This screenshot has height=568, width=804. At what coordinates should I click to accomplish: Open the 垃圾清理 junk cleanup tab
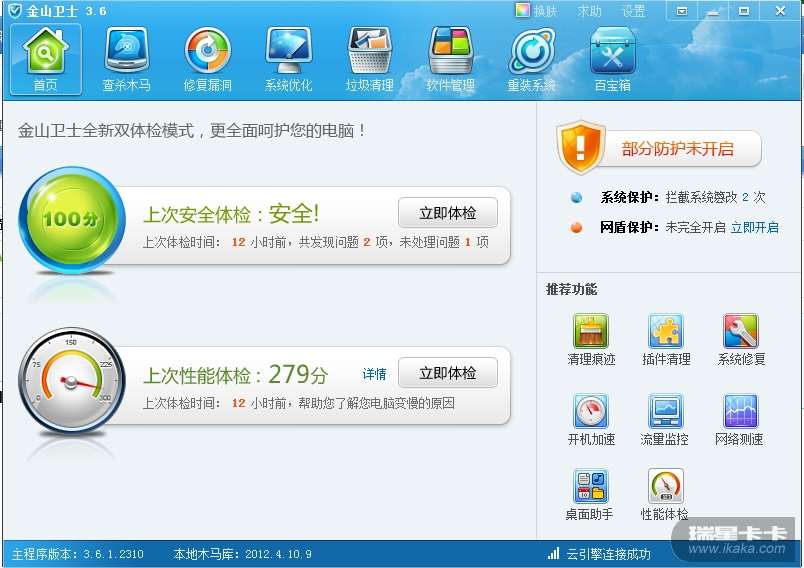(370, 59)
